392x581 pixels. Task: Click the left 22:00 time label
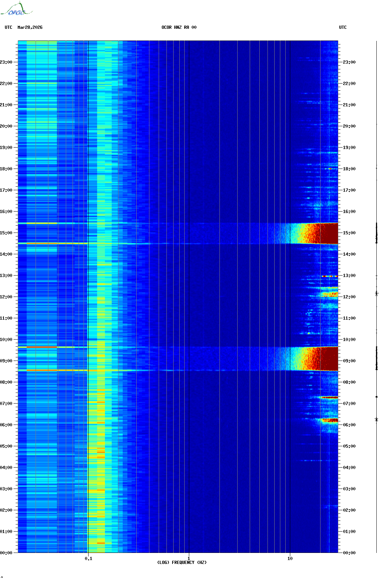coord(6,84)
